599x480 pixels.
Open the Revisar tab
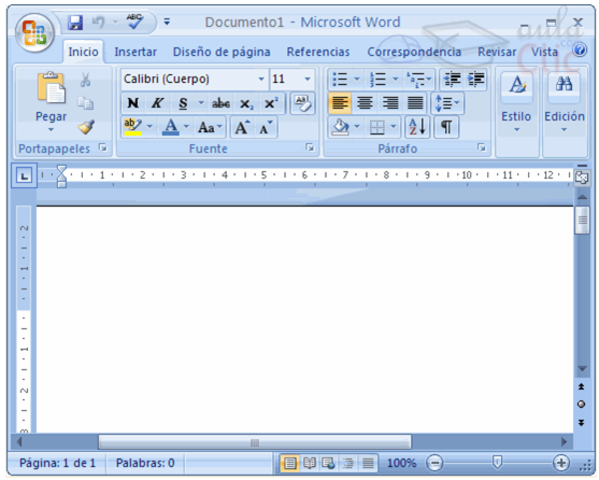coord(497,52)
